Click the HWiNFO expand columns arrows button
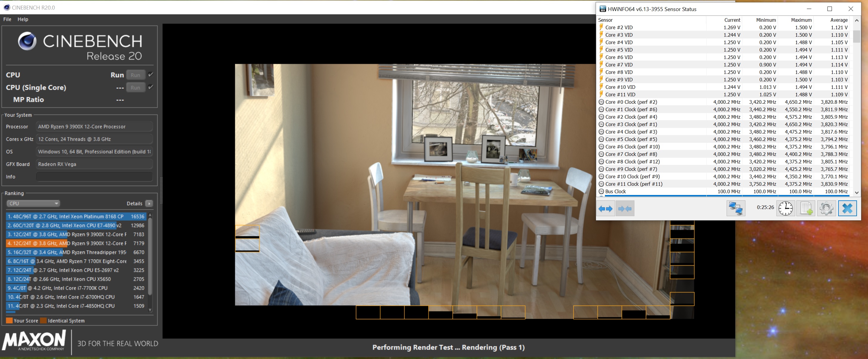868x359 pixels. pyautogui.click(x=605, y=209)
